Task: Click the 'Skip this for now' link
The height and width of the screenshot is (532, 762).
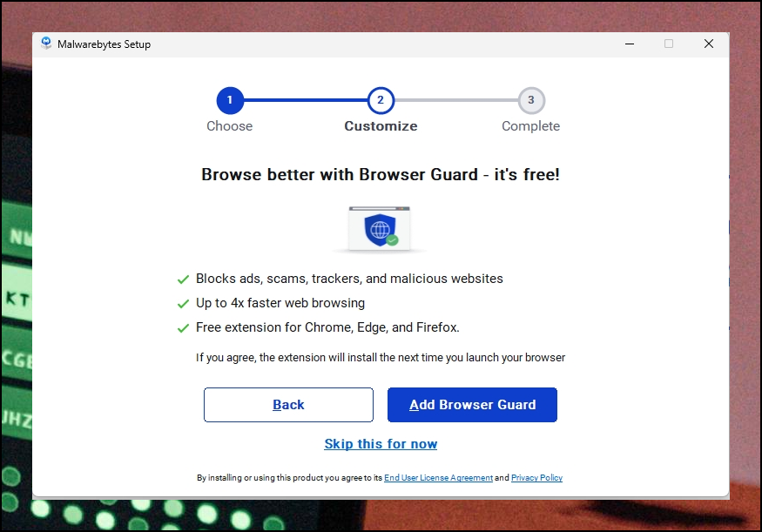Action: click(381, 444)
